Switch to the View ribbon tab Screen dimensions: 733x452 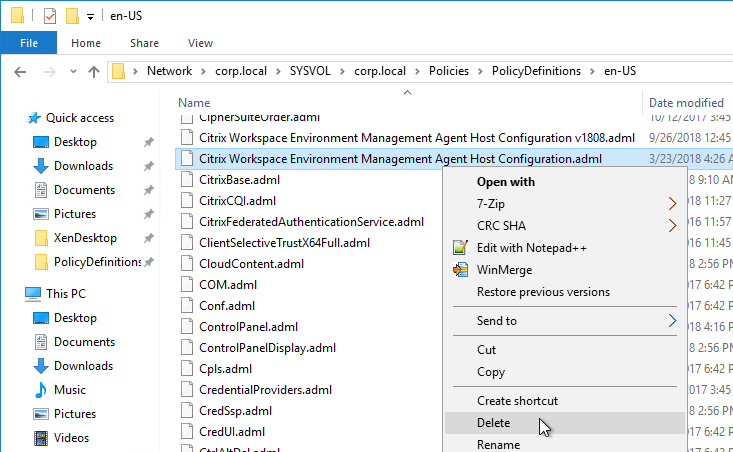coord(200,43)
